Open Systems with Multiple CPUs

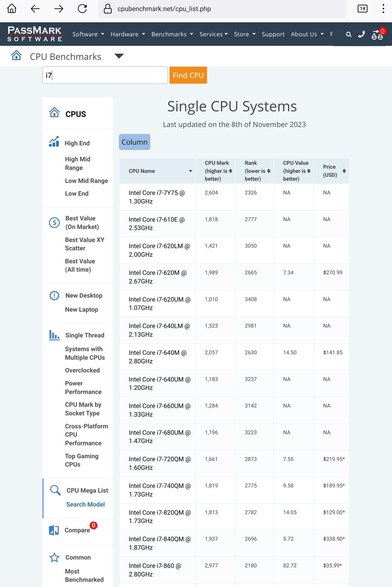click(x=85, y=353)
